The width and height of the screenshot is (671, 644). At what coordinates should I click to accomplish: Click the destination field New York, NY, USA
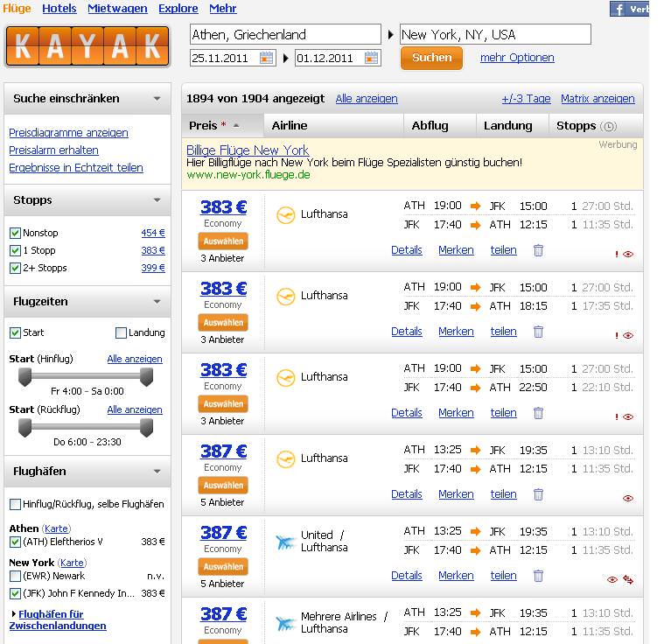(x=495, y=34)
